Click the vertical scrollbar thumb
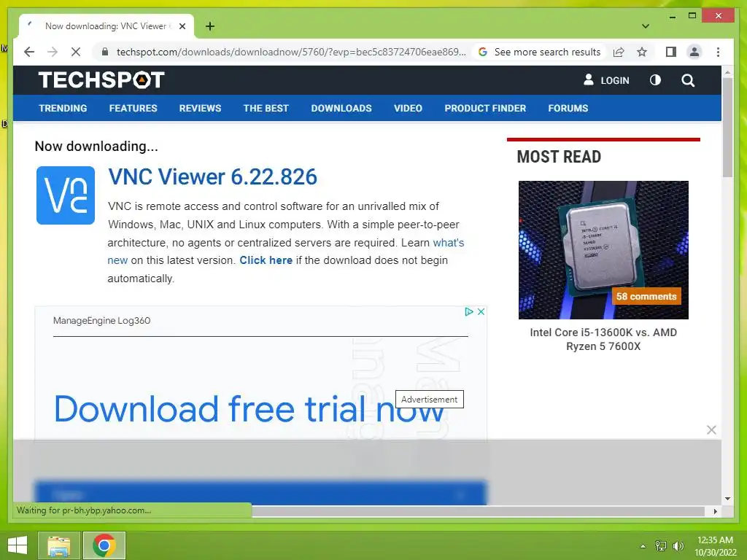 [x=727, y=127]
